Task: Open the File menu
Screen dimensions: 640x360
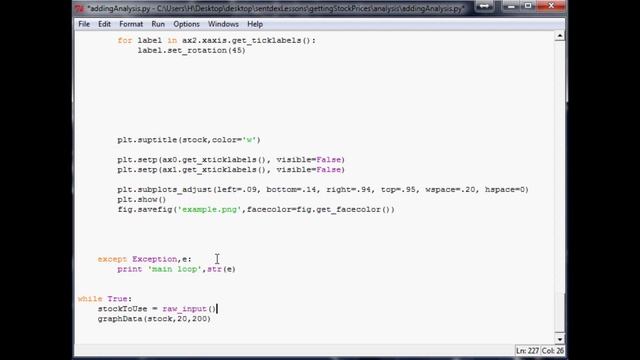Action: tap(84, 24)
